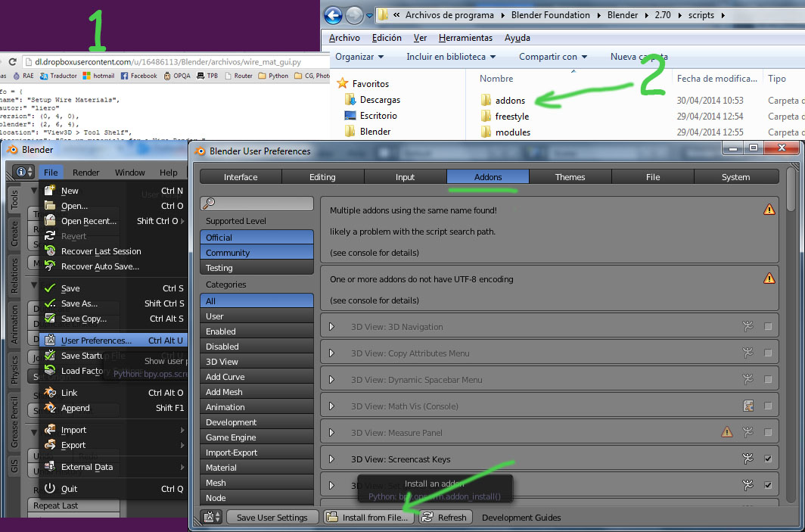The height and width of the screenshot is (532, 805).
Task: Enable the 3D Navigation addon checkbox
Action: tap(768, 326)
